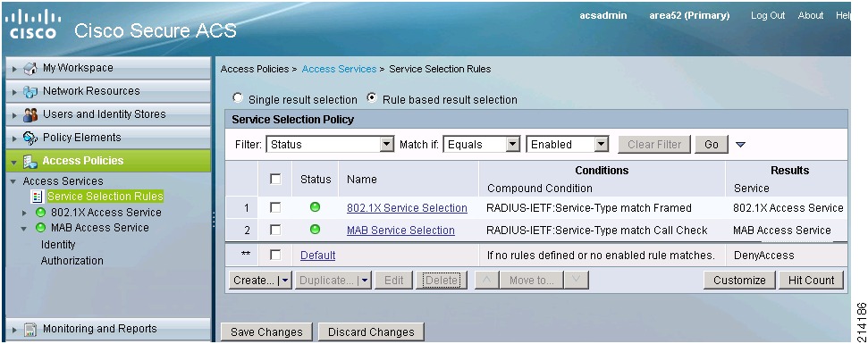
Task: Click the Save Changes button
Action: (x=266, y=331)
